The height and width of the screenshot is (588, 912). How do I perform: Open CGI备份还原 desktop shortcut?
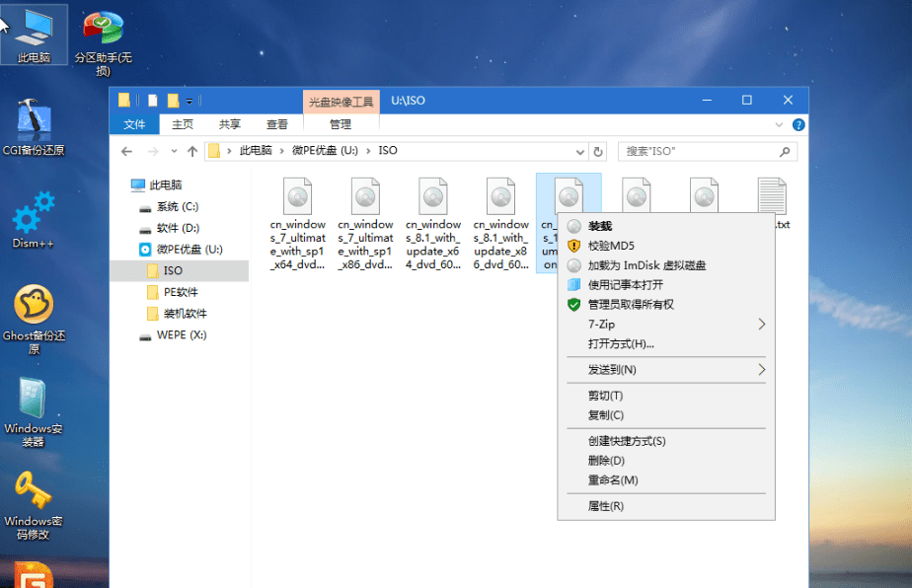(34, 128)
